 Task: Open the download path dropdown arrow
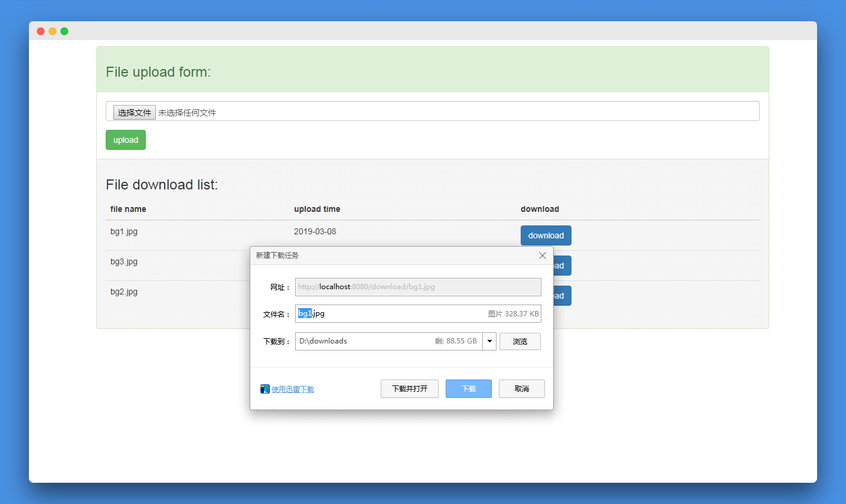(x=489, y=341)
